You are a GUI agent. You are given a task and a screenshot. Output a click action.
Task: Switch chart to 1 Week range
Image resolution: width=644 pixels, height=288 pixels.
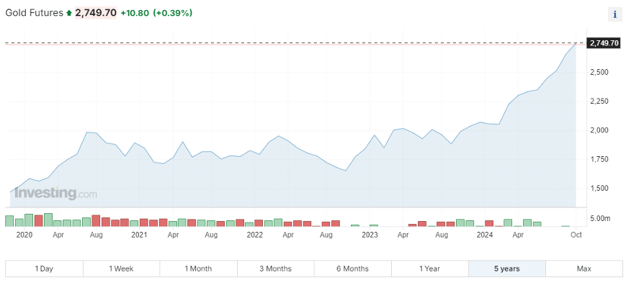coord(121,269)
